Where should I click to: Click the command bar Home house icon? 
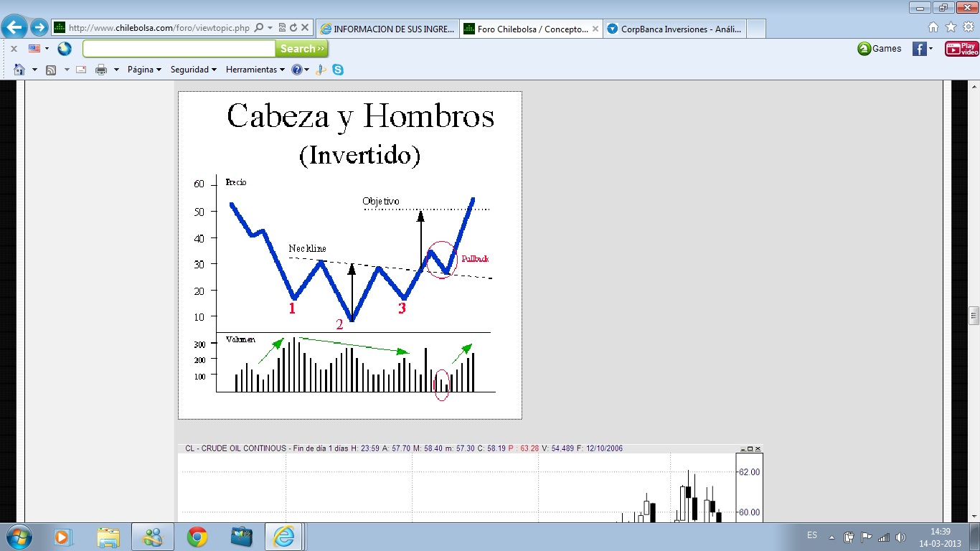click(x=19, y=70)
